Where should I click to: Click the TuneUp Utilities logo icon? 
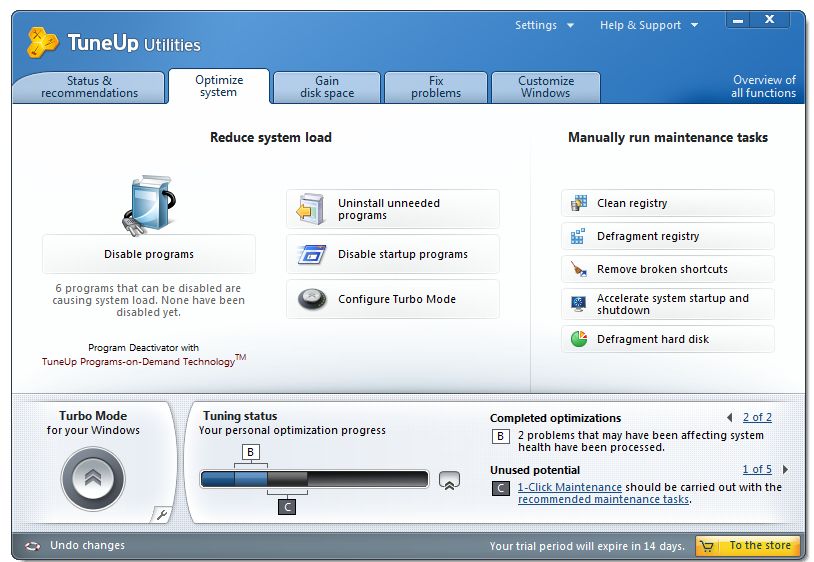[x=42, y=42]
